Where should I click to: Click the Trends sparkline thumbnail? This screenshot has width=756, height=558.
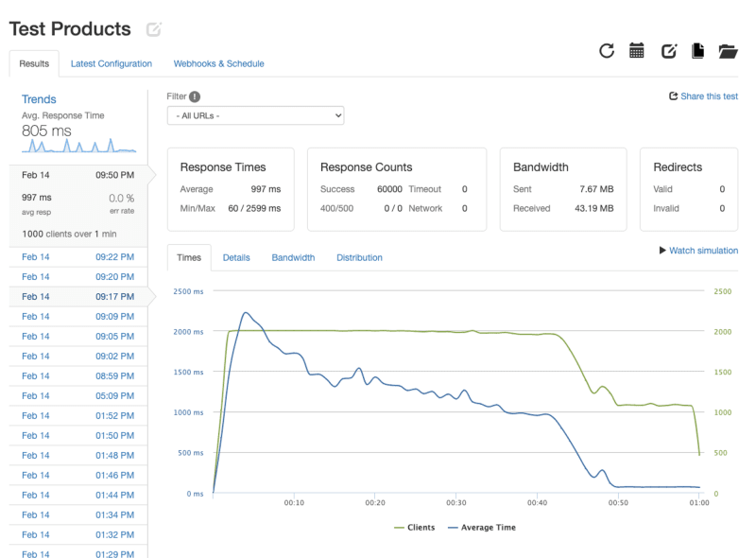click(78, 146)
